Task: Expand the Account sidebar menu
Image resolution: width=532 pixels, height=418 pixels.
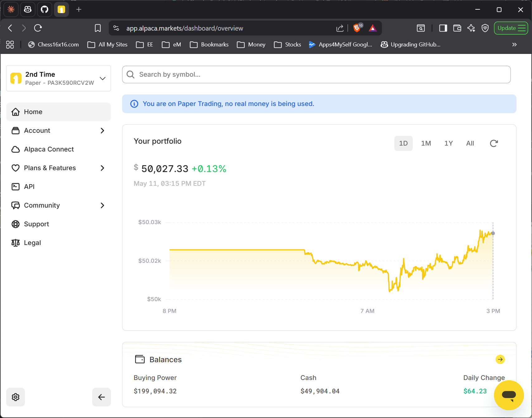Action: click(59, 131)
